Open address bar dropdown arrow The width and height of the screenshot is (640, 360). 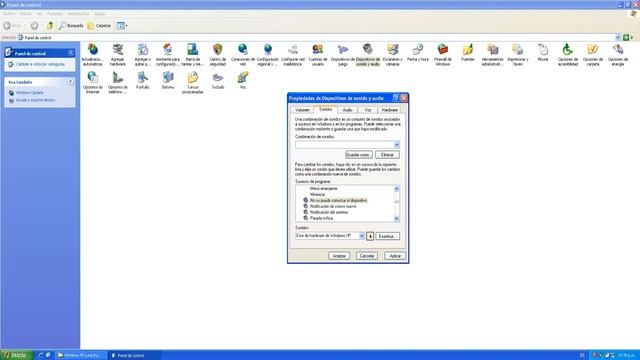[618, 37]
